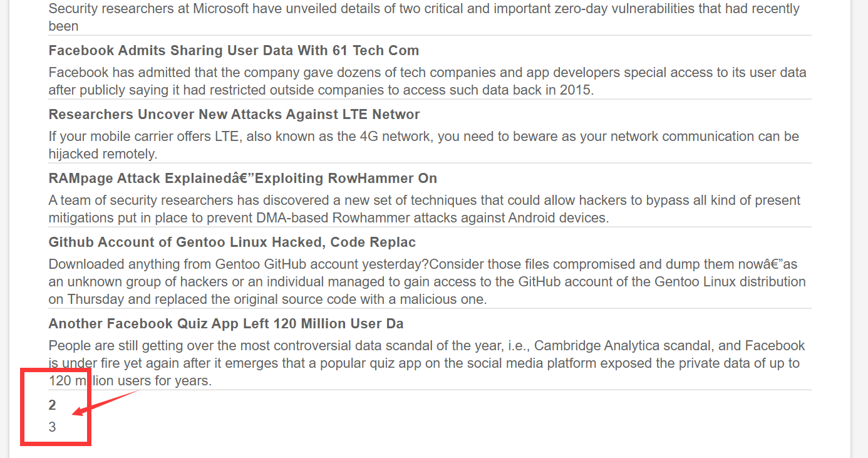Viewport: 868px width, 458px height.
Task: Open the Facebook Admits Sharing User Data article
Action: coord(234,51)
